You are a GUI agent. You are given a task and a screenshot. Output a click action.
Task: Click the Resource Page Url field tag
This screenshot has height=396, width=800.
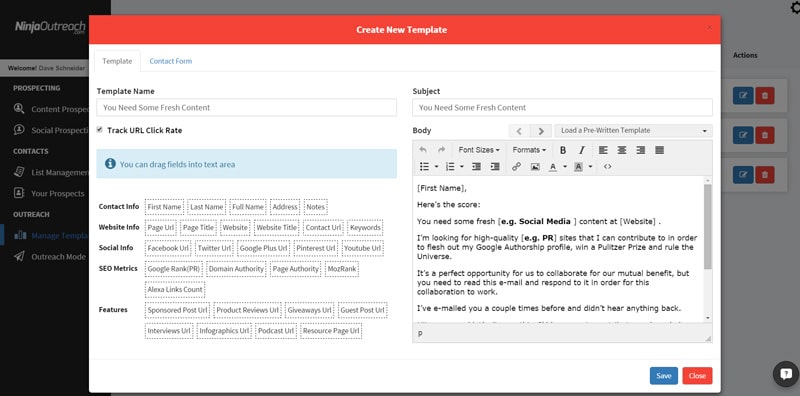pos(331,331)
